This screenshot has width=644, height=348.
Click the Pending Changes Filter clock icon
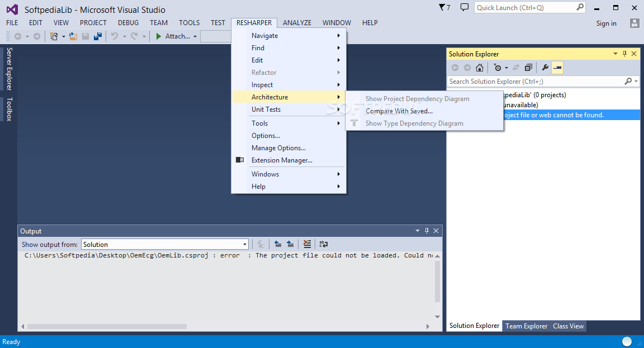[498, 68]
